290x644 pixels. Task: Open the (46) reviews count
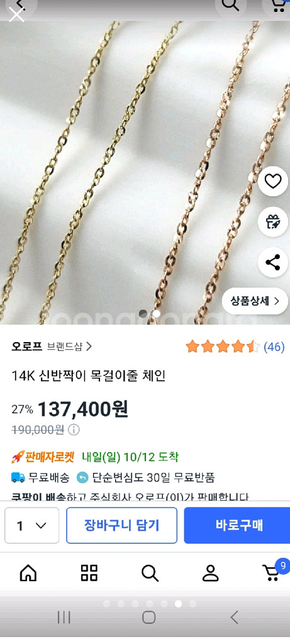click(274, 347)
